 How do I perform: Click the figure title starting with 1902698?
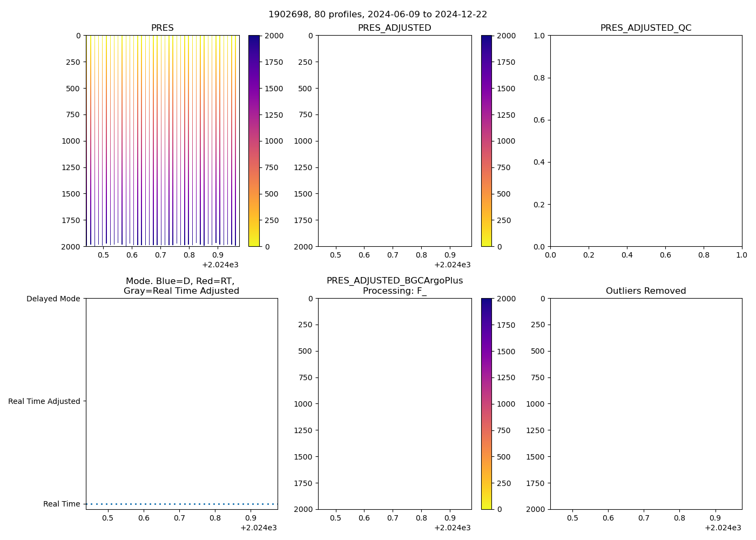tap(377, 15)
